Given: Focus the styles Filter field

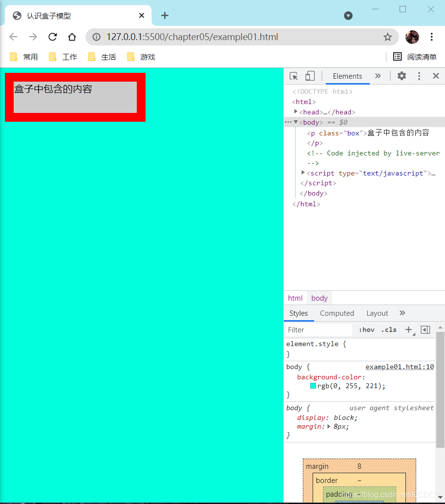Looking at the screenshot, I should (318, 330).
